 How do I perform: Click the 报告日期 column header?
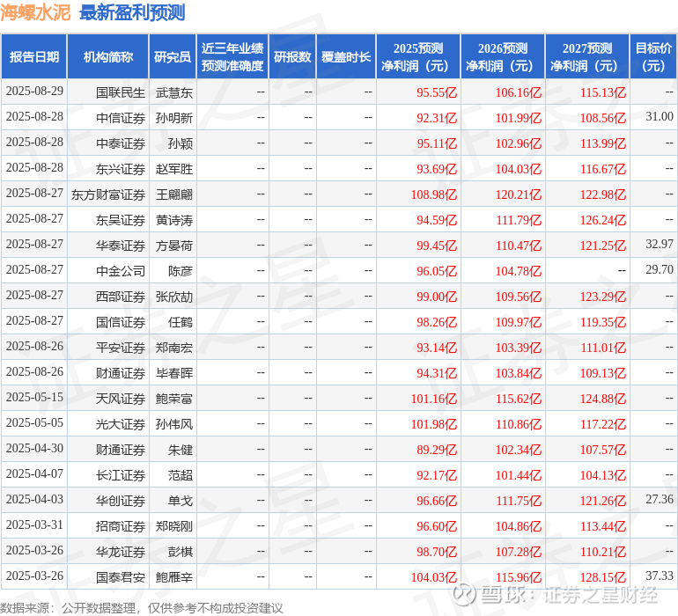(34, 56)
